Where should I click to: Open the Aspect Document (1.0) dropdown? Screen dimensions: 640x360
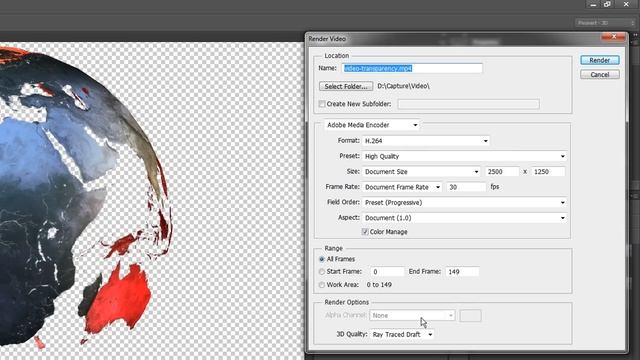click(x=464, y=218)
